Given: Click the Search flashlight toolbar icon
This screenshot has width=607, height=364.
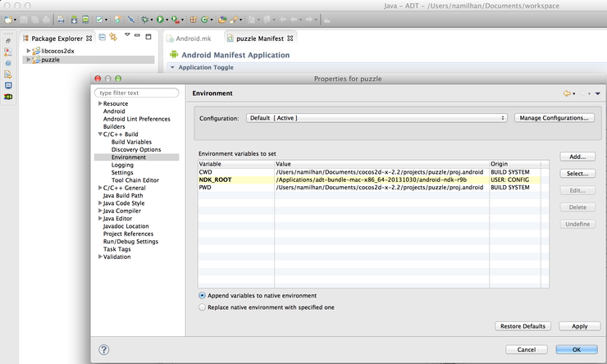Looking at the screenshot, I should [235, 20].
